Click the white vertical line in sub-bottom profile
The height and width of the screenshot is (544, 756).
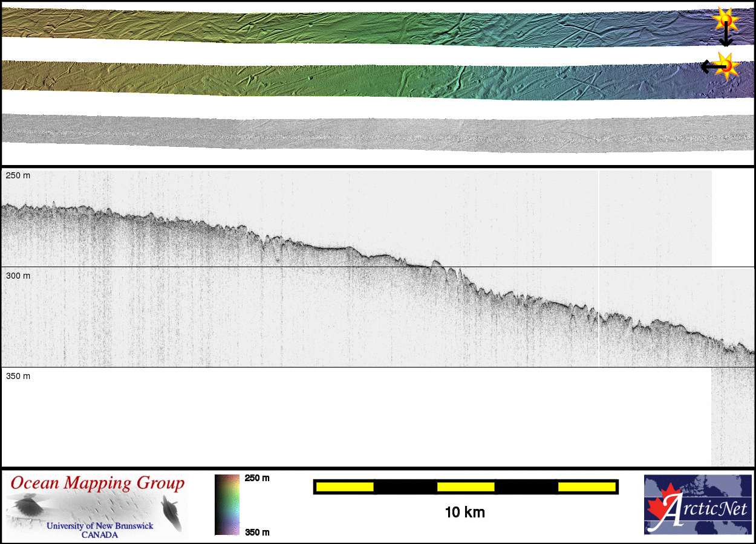[599, 266]
